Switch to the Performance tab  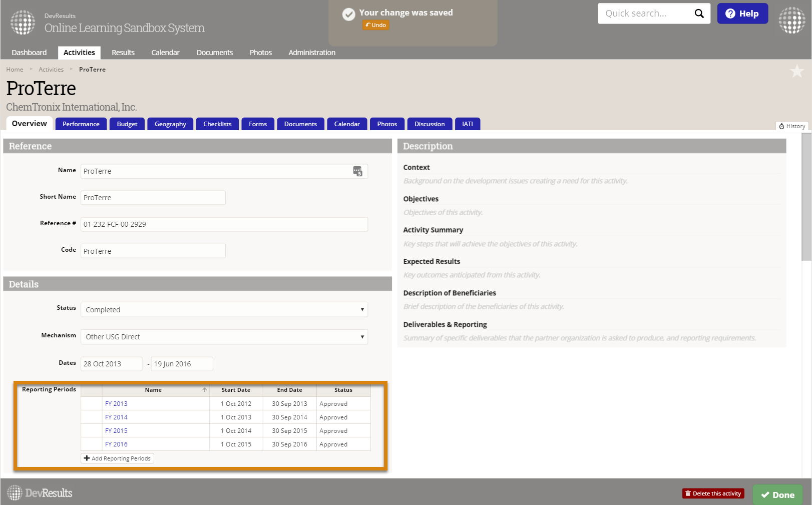point(81,124)
